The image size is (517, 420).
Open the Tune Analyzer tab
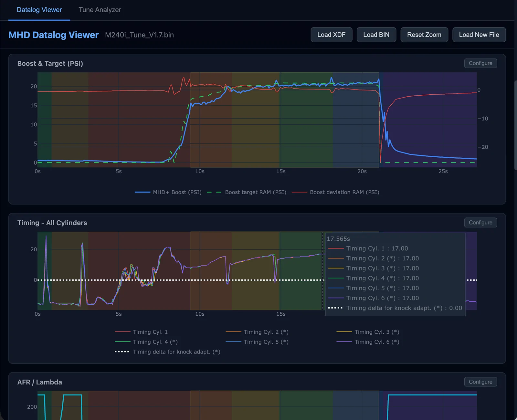point(100,10)
